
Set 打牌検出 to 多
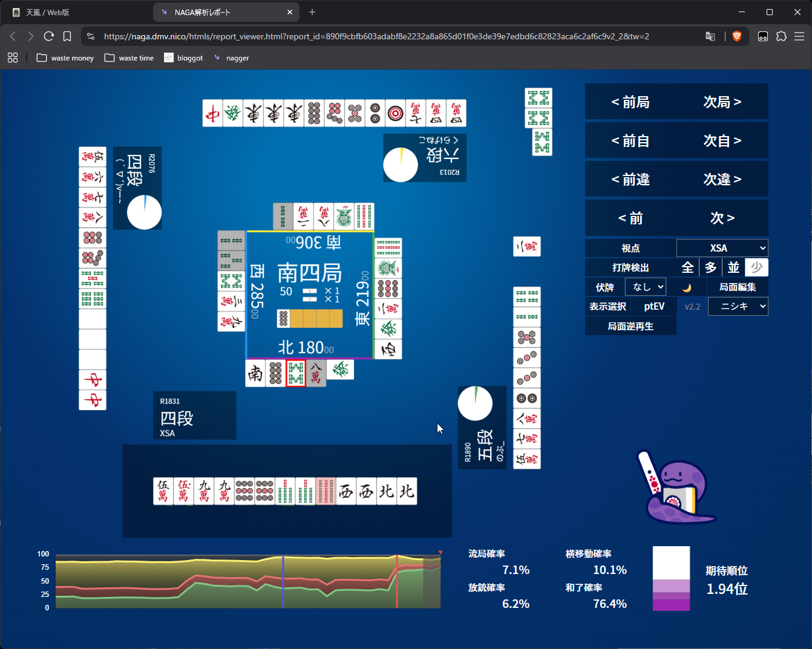click(x=711, y=267)
